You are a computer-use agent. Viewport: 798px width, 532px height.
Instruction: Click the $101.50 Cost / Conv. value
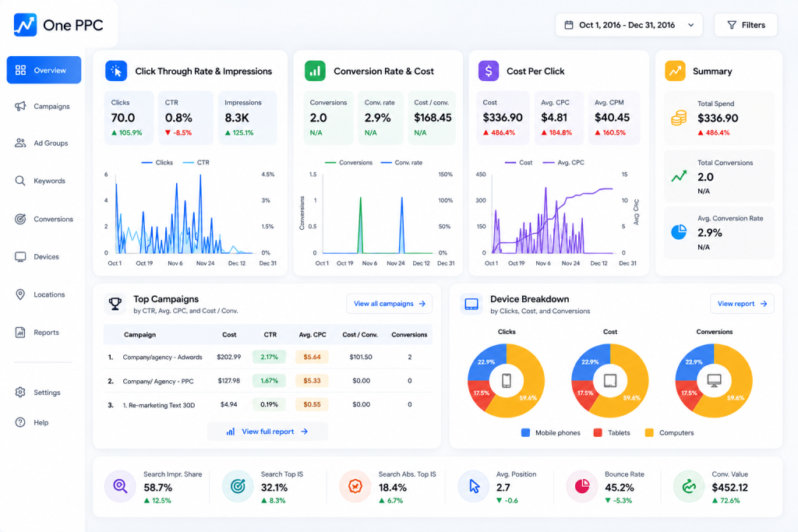click(361, 357)
